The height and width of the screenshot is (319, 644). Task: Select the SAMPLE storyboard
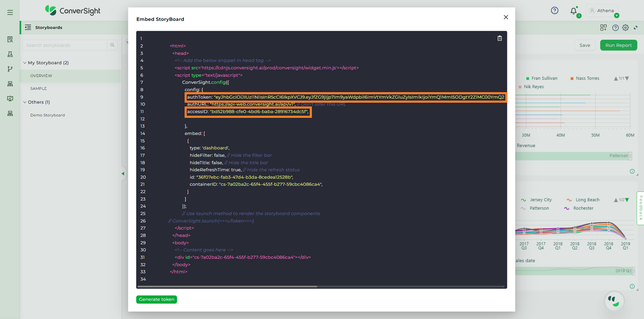[38, 89]
